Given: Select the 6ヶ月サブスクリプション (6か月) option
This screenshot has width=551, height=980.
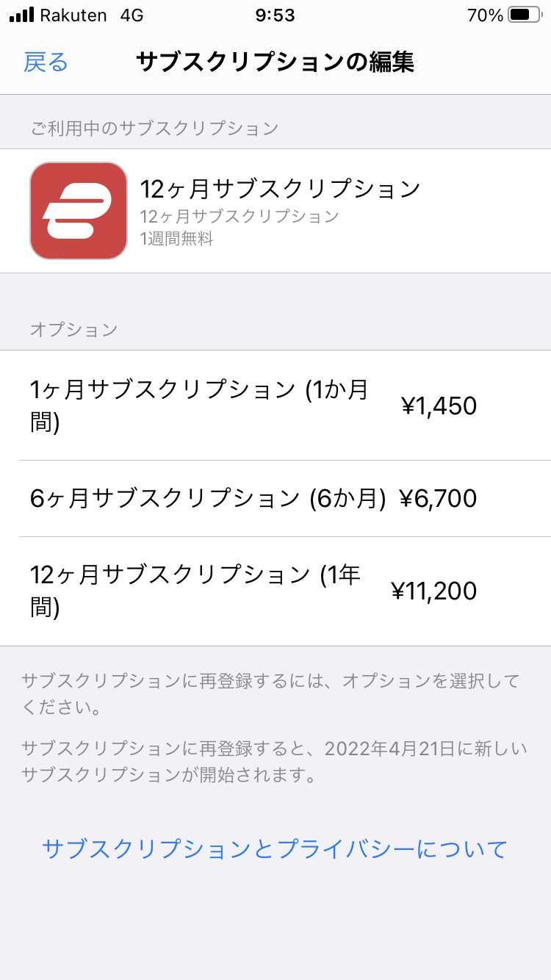Looking at the screenshot, I should tap(207, 499).
